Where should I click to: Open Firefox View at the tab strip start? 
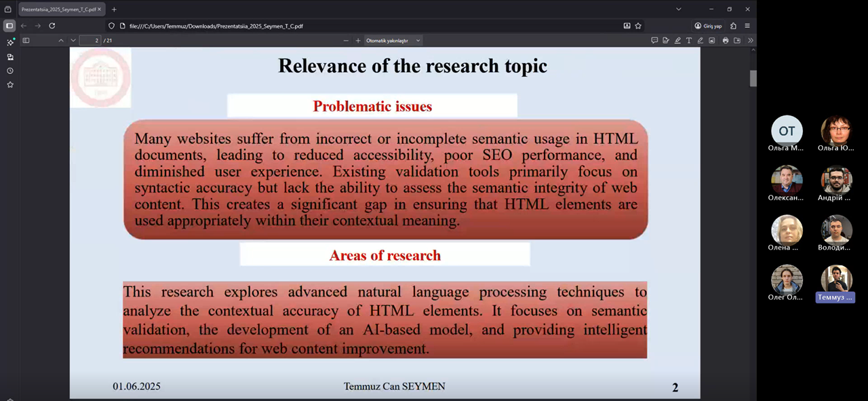pyautogui.click(x=8, y=9)
